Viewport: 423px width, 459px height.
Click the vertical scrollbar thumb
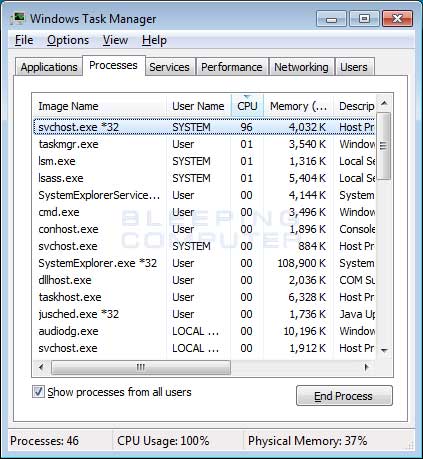pos(384,146)
